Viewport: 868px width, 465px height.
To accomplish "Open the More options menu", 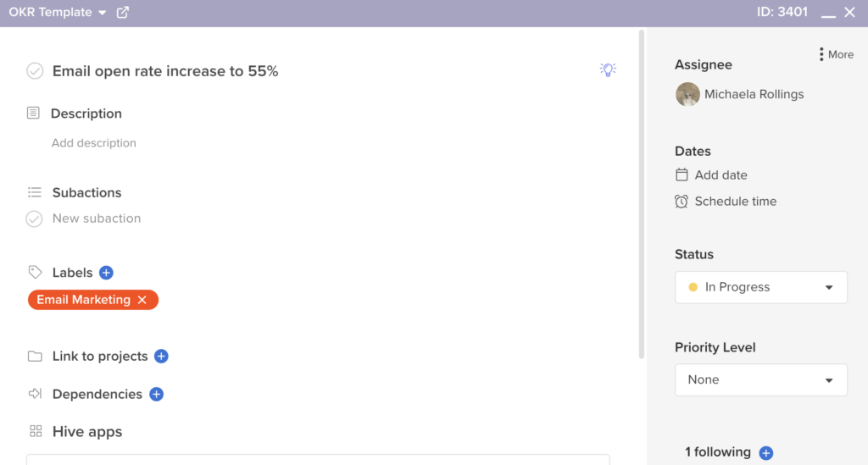I will [836, 54].
